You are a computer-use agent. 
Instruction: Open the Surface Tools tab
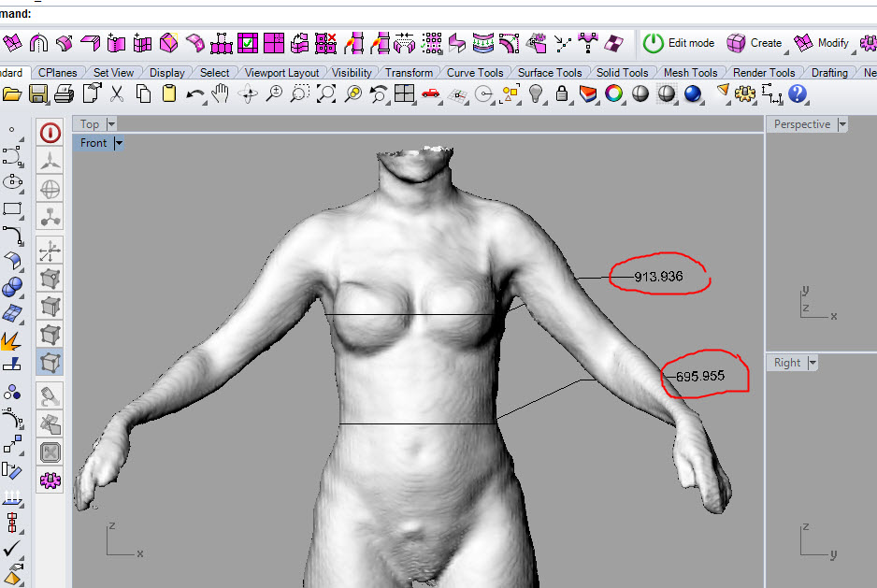[550, 73]
